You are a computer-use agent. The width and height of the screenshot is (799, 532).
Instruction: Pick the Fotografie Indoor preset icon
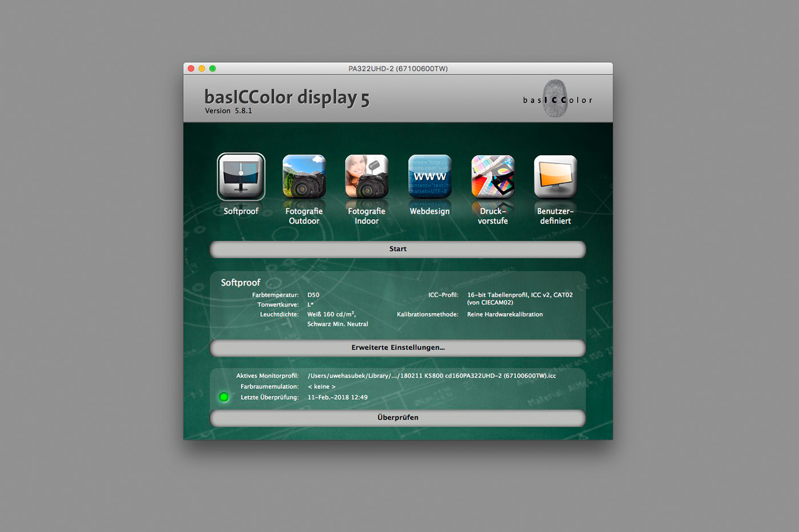(367, 177)
